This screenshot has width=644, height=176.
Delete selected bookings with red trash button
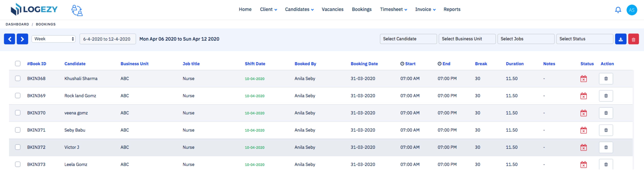click(x=633, y=39)
